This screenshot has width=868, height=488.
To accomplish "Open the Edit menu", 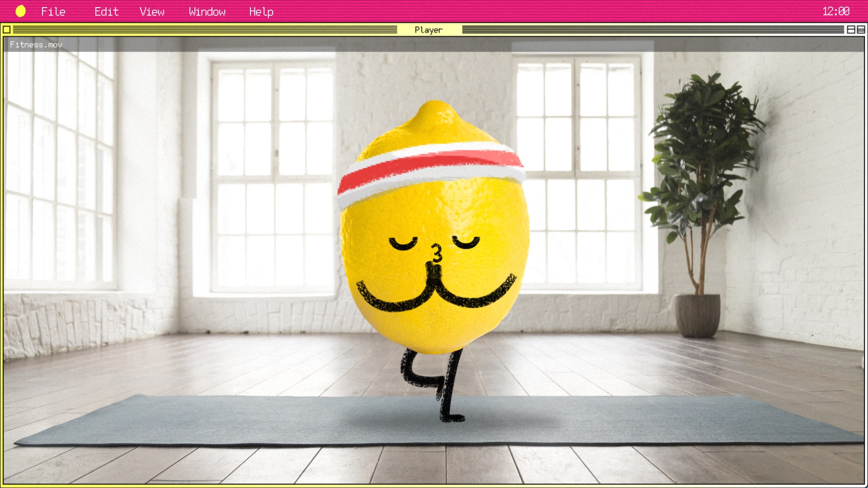I will click(106, 12).
